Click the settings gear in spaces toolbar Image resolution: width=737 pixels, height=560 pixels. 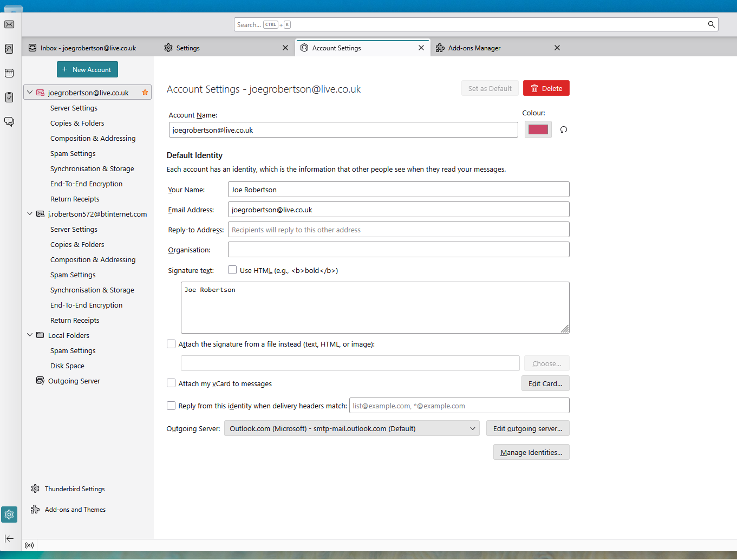click(x=9, y=515)
